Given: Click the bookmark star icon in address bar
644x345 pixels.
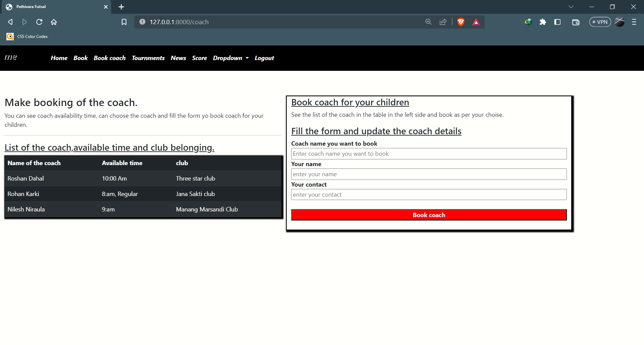Looking at the screenshot, I should coord(124,22).
